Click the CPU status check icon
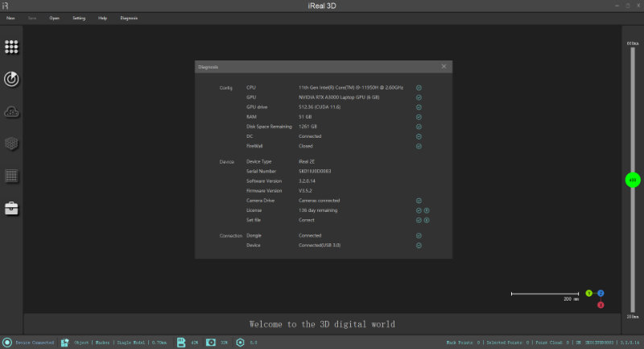 click(x=419, y=88)
